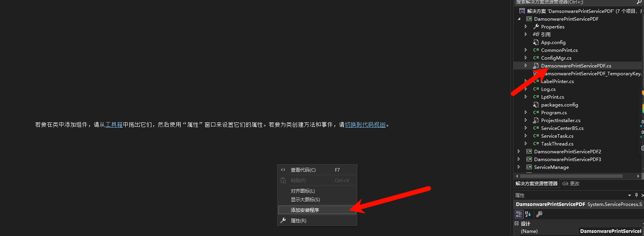This screenshot has height=236, width=644.
Task: Click the 引用 references icon
Action: click(536, 34)
